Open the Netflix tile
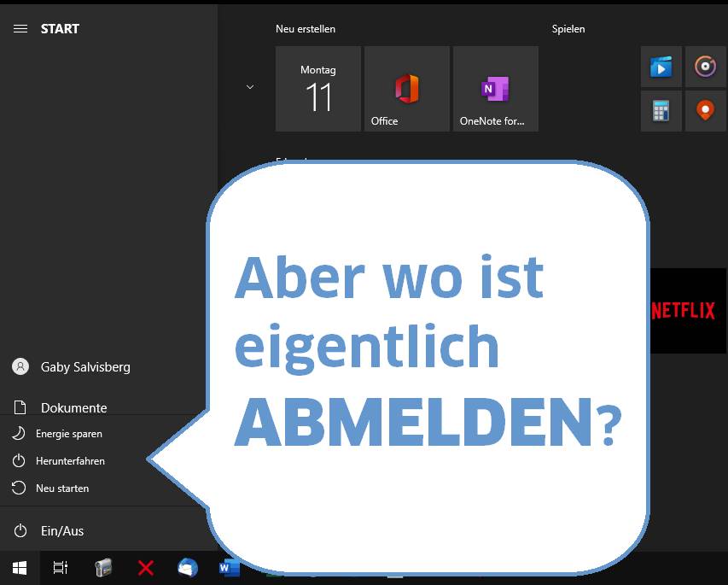This screenshot has width=728, height=585. 688,310
